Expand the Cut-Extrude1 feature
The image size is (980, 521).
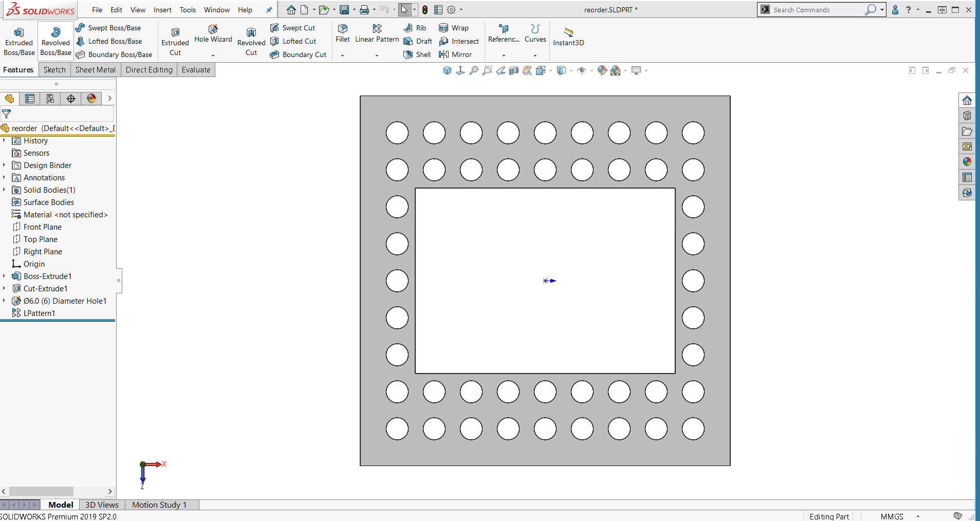4,288
